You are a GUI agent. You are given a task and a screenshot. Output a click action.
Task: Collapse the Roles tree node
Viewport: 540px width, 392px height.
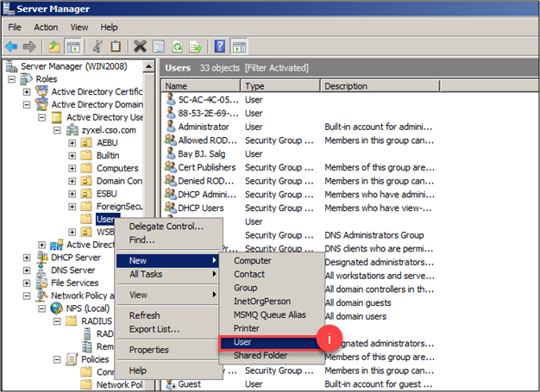(12, 79)
